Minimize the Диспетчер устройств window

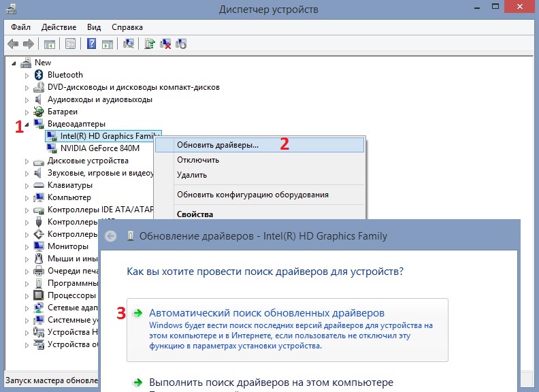pos(477,7)
